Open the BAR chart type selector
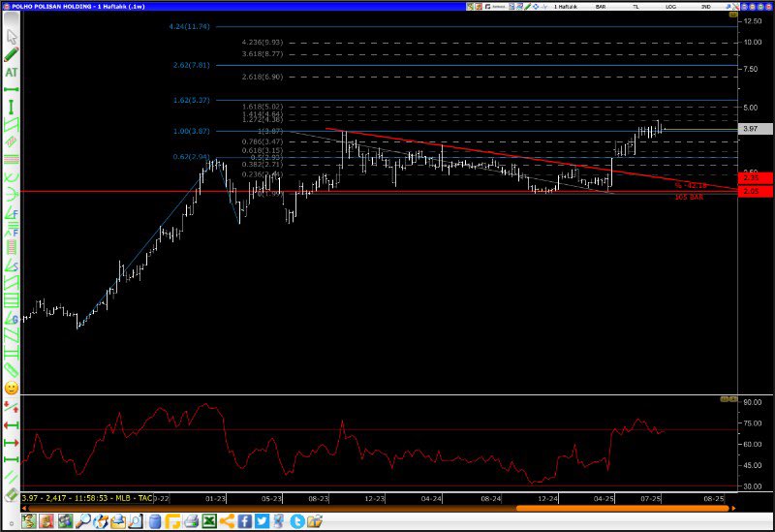Image resolution: width=775 pixels, height=532 pixels. [x=601, y=7]
